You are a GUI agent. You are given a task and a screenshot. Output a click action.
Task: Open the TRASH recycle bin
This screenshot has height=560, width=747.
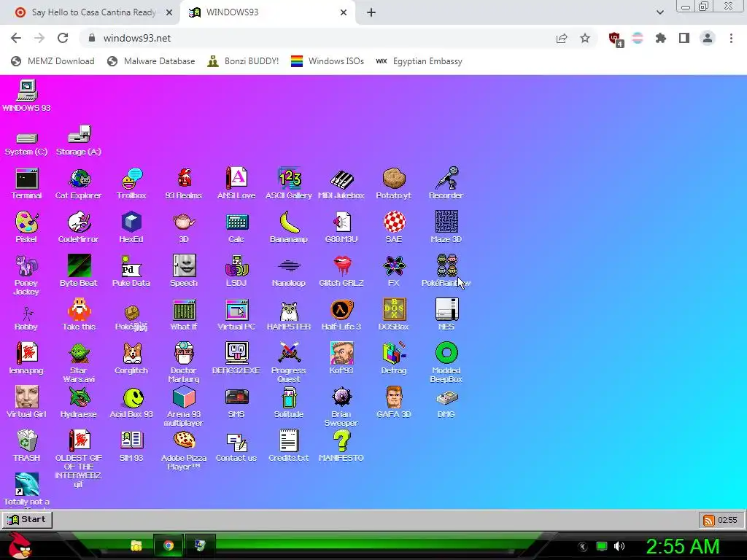(x=27, y=446)
